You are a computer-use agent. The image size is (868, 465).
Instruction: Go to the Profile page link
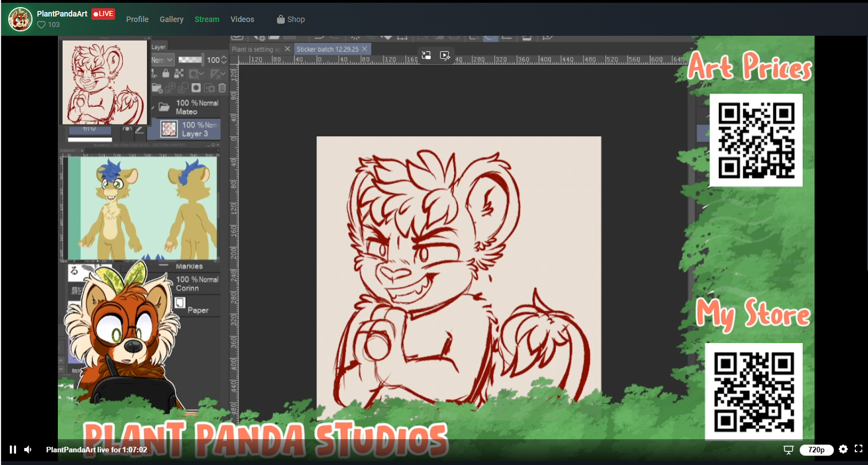137,19
